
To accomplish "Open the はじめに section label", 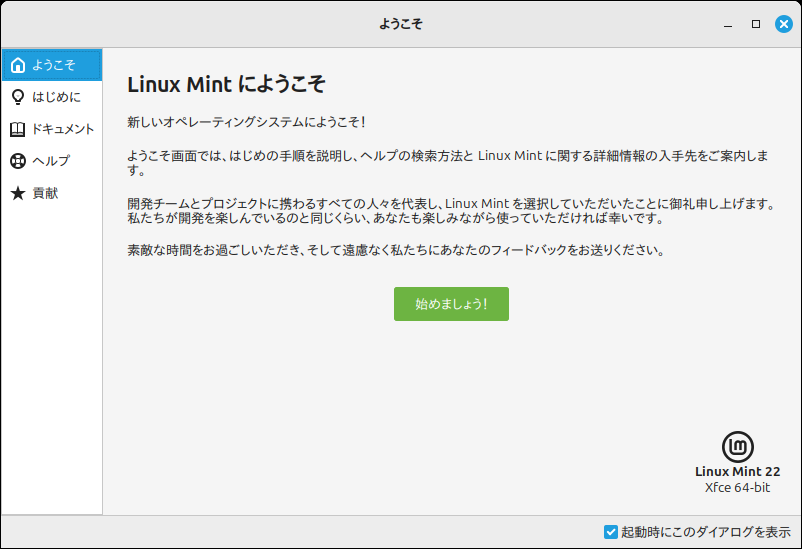I will [x=56, y=97].
